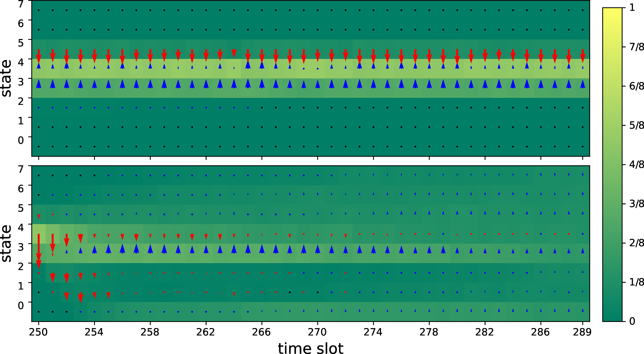Click y-tick label 5 of the bottom plot
Viewport: 644px width, 354px height.
[21, 208]
